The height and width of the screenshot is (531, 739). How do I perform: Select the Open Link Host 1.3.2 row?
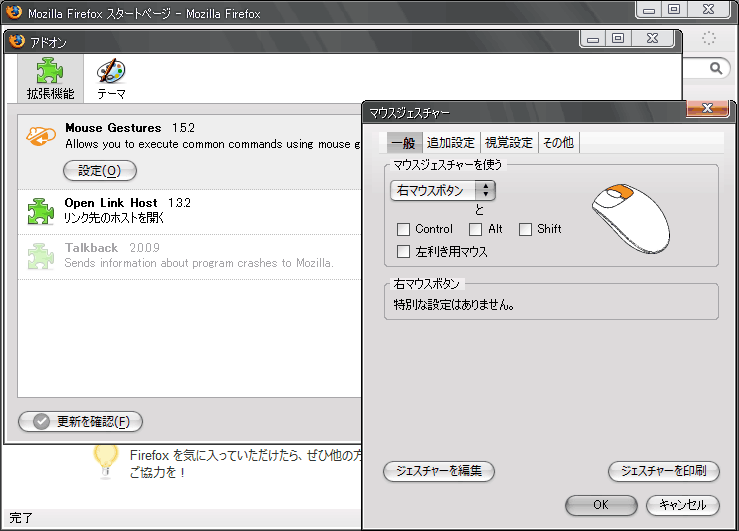(189, 212)
